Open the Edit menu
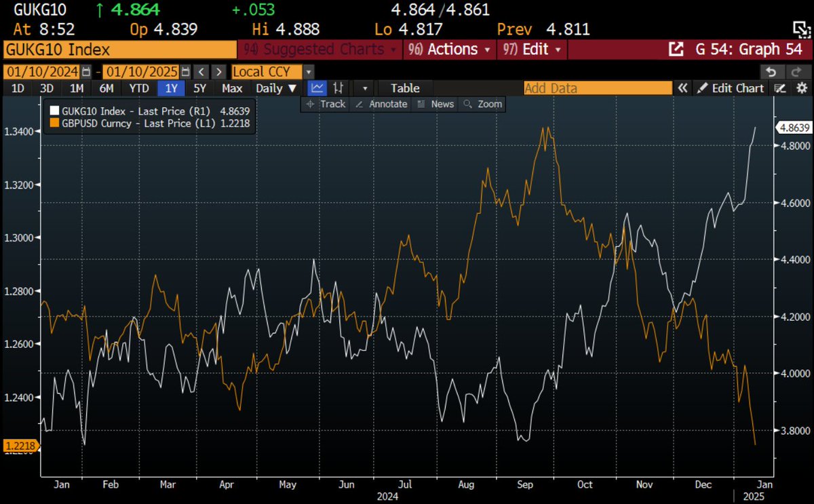Viewport: 814px width, 504px height. pos(532,50)
